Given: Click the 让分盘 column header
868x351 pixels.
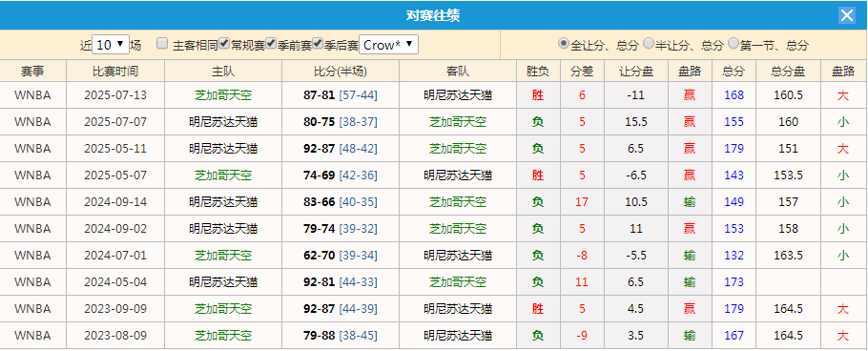Looking at the screenshot, I should [x=636, y=71].
